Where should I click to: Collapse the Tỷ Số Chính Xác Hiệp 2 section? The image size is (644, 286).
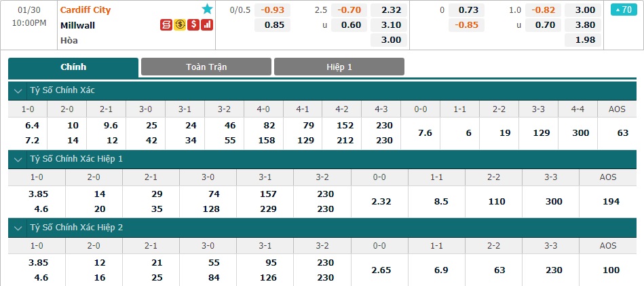click(x=18, y=228)
